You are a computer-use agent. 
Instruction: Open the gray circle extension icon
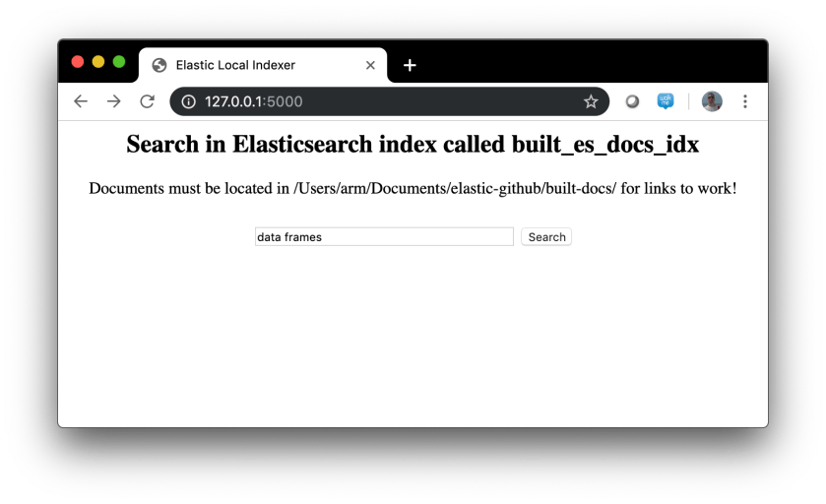[632, 101]
